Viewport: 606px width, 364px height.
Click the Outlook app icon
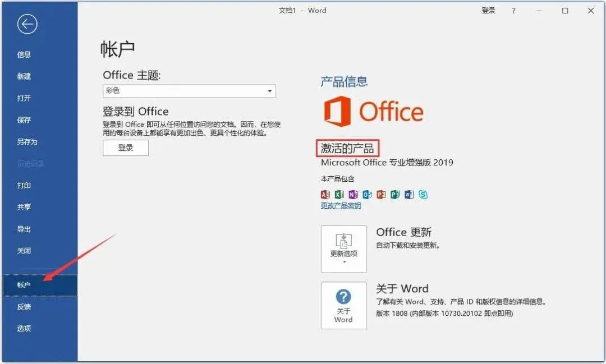pos(367,195)
